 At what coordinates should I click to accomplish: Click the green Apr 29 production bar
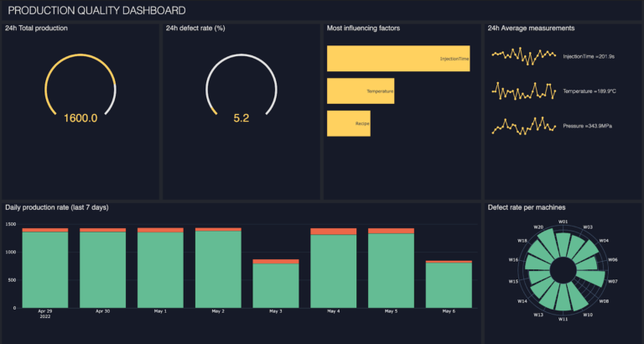click(45, 269)
